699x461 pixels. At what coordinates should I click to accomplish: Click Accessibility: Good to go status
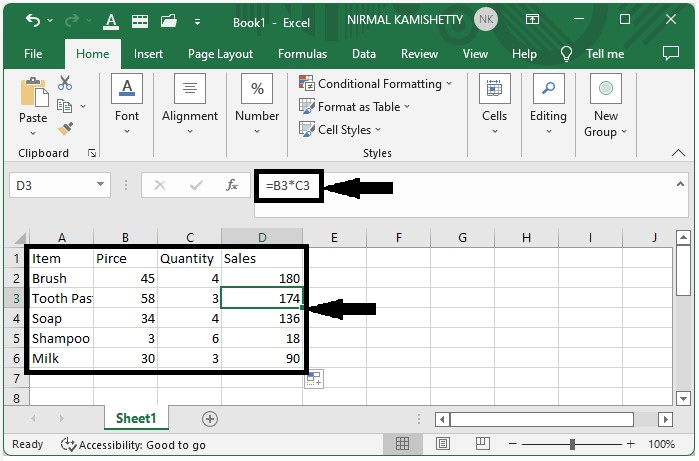133,445
